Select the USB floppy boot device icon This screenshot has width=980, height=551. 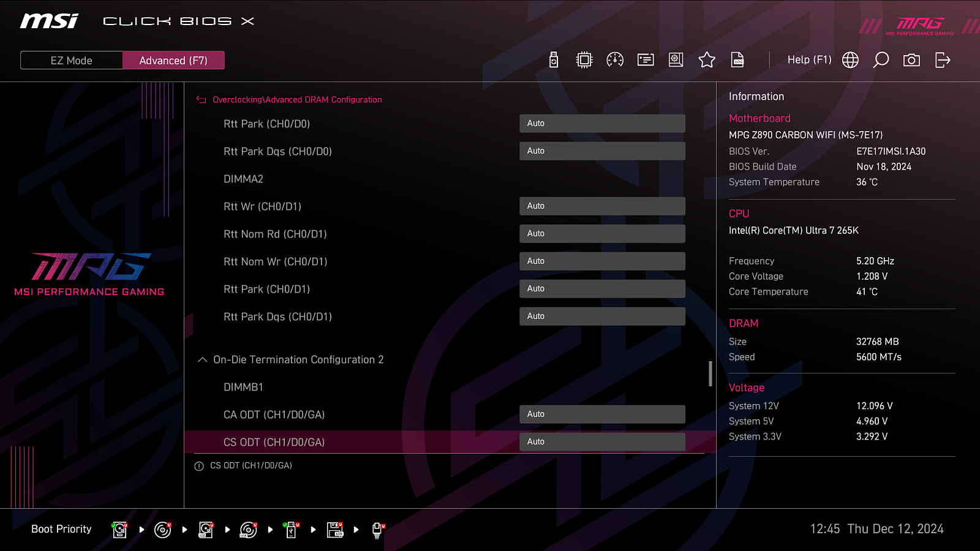pos(334,530)
